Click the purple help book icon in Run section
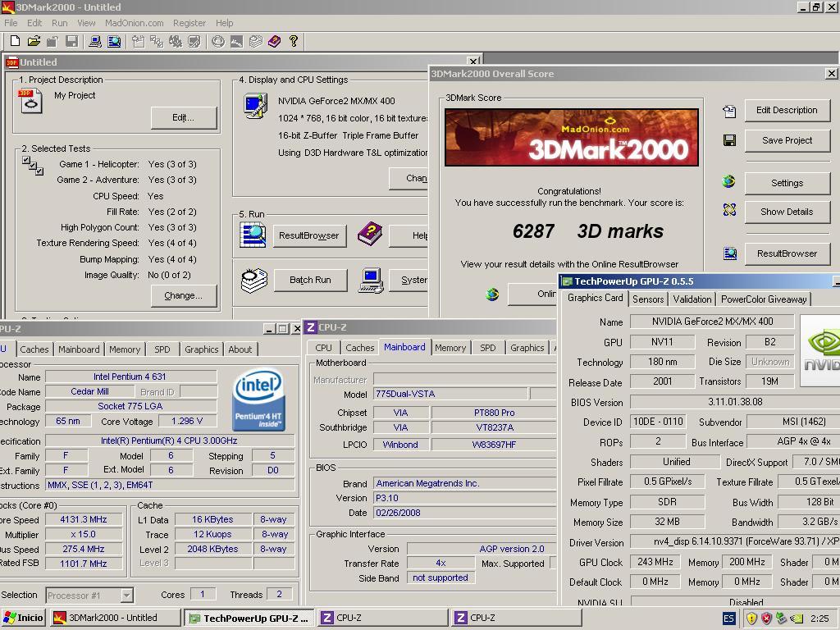 (x=370, y=235)
